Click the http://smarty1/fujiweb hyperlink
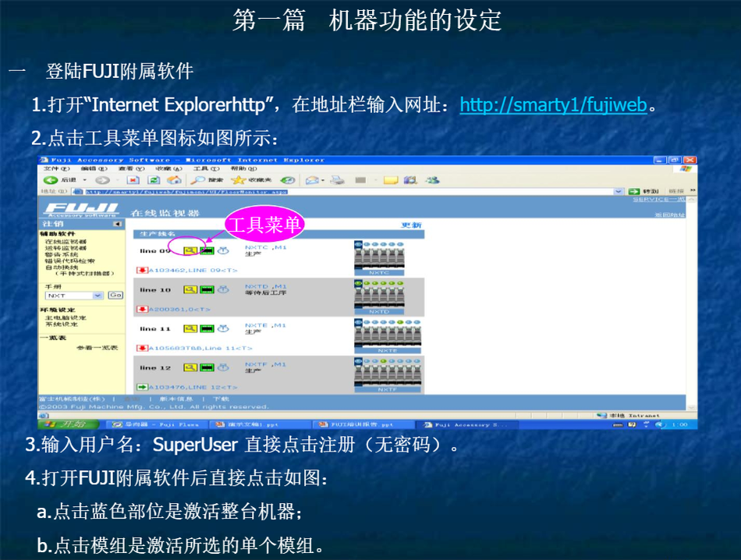 coord(553,105)
